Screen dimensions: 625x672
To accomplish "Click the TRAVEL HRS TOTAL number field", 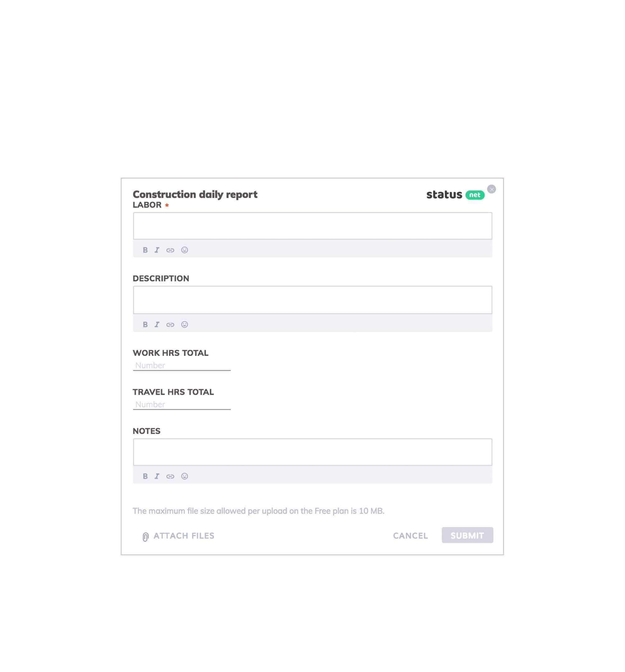I will pos(182,404).
